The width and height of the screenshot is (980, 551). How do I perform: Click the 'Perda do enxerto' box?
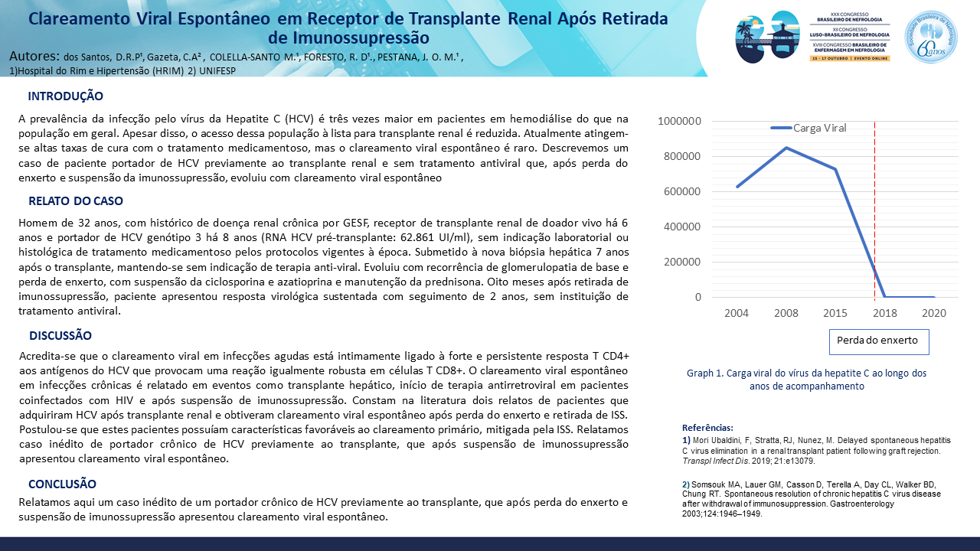click(879, 341)
